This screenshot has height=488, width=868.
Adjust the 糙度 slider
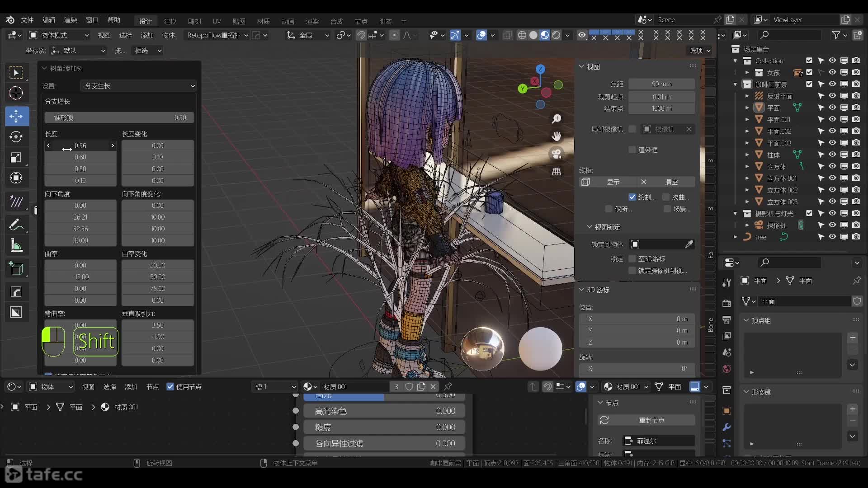tap(384, 427)
